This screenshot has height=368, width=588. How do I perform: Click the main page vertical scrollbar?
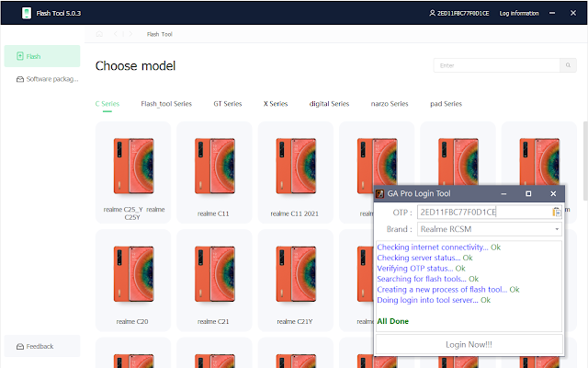(x=585, y=162)
